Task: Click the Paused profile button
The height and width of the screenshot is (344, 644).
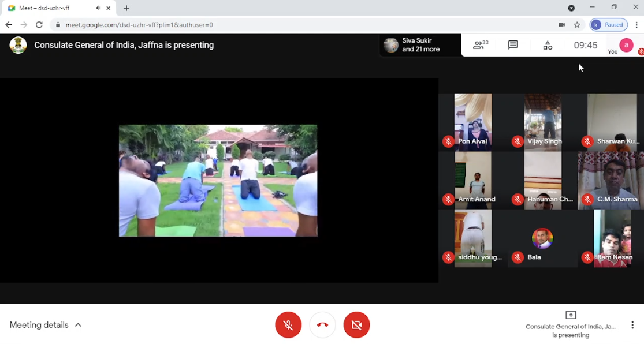Action: 609,25
